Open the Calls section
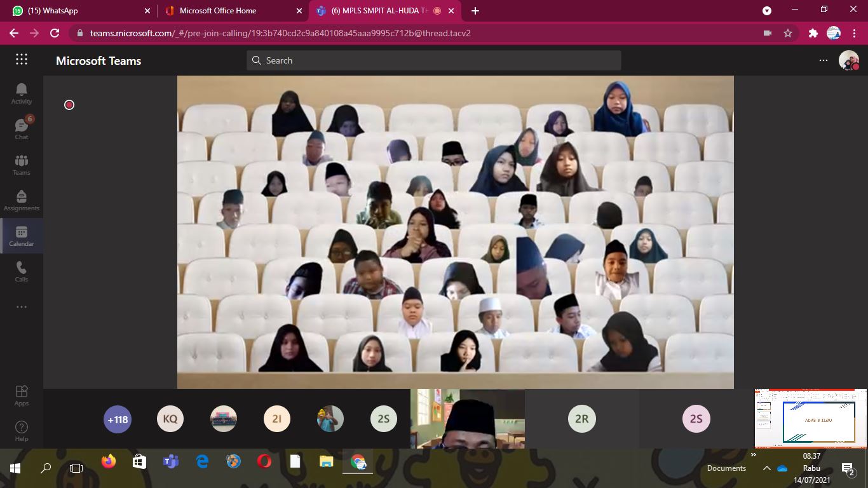Viewport: 868px width, 488px height. click(22, 271)
